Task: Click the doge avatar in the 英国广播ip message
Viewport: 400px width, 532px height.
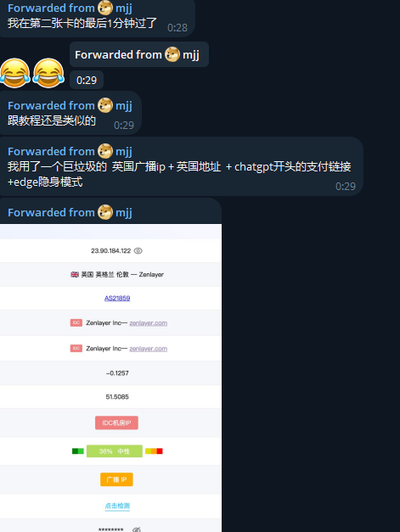Action: 105,151
